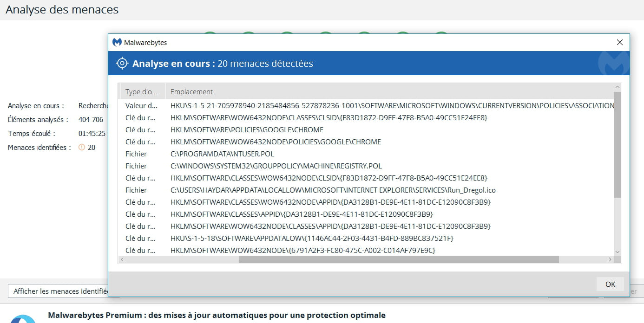Close the Malwarebytes dialog with the X
644x323 pixels.
[x=619, y=42]
